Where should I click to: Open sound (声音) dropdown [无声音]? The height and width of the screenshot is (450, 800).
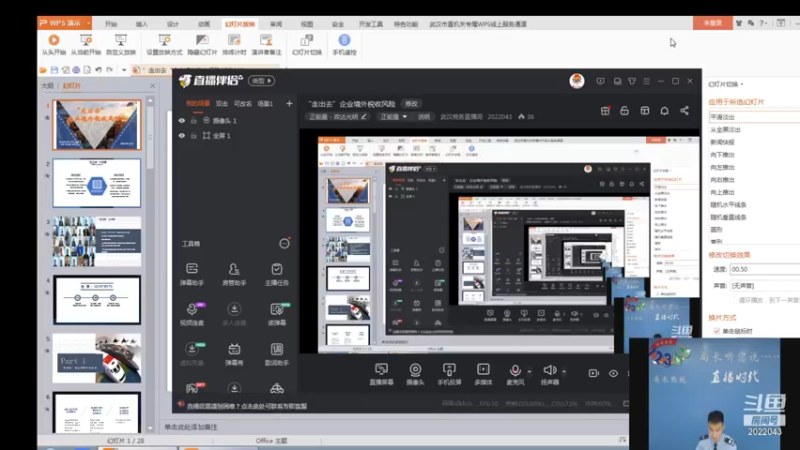pos(765,286)
